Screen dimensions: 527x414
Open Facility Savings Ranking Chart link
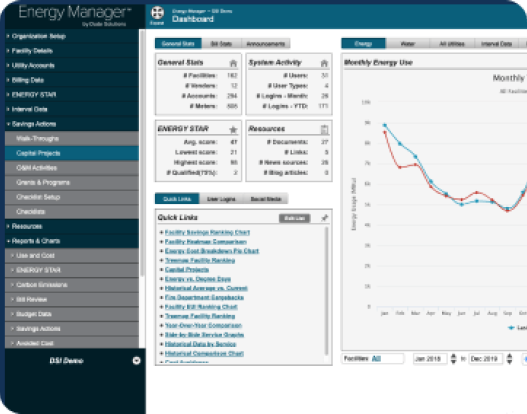coord(207,232)
